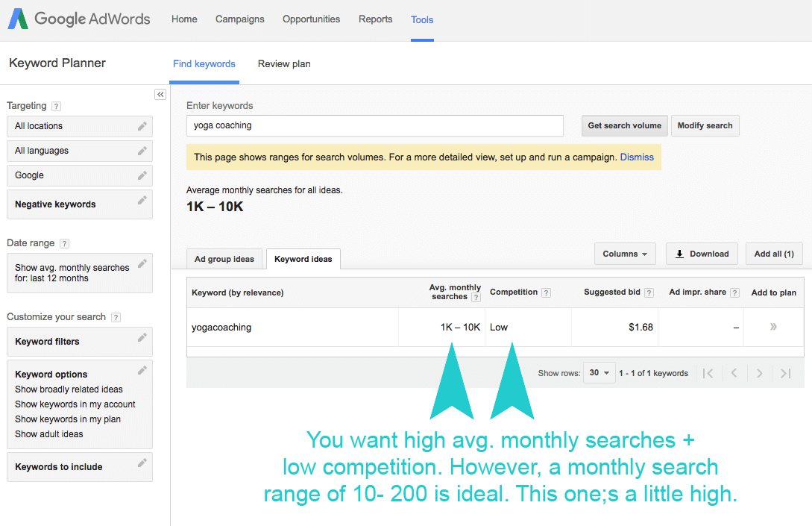Select the Keyword ideas tab

click(x=303, y=259)
